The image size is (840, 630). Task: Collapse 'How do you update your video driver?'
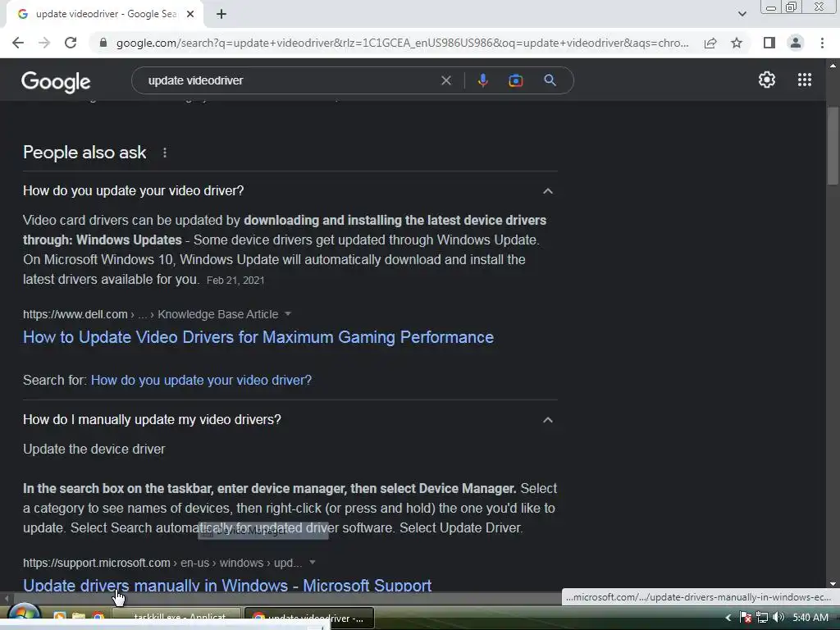(547, 190)
